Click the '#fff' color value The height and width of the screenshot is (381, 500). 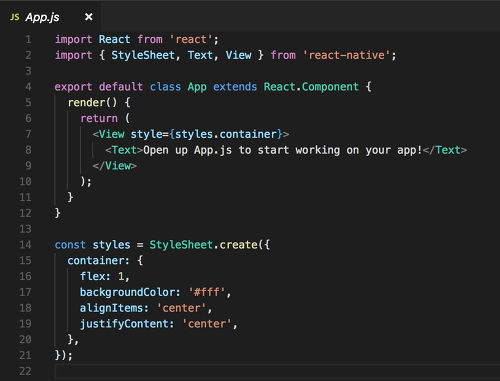[x=207, y=292]
